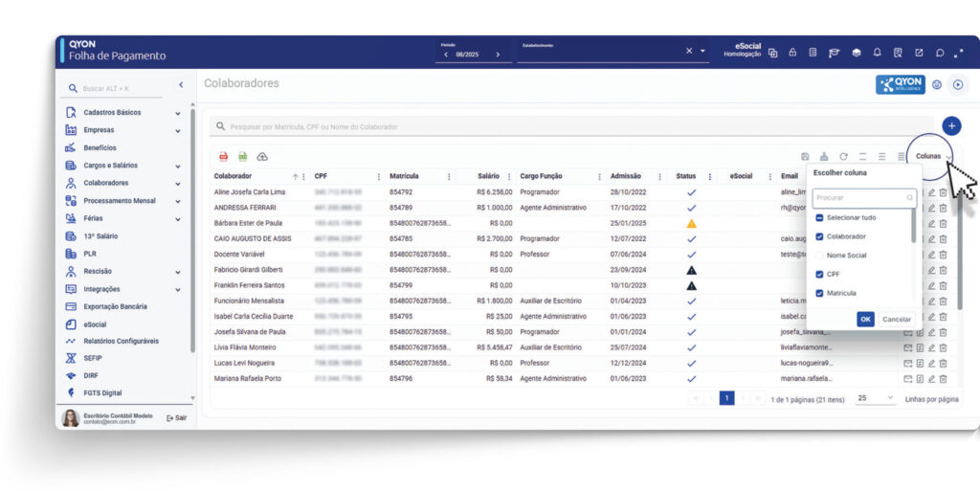Open the Benefícios menu item
The width and height of the screenshot is (980, 491).
[100, 147]
